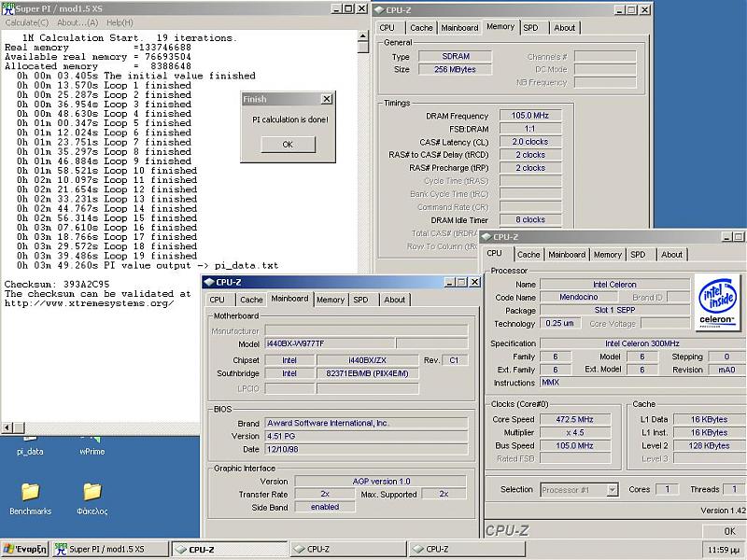
Task: Click the Level 2 cache value 128 KBytes
Action: [709, 446]
